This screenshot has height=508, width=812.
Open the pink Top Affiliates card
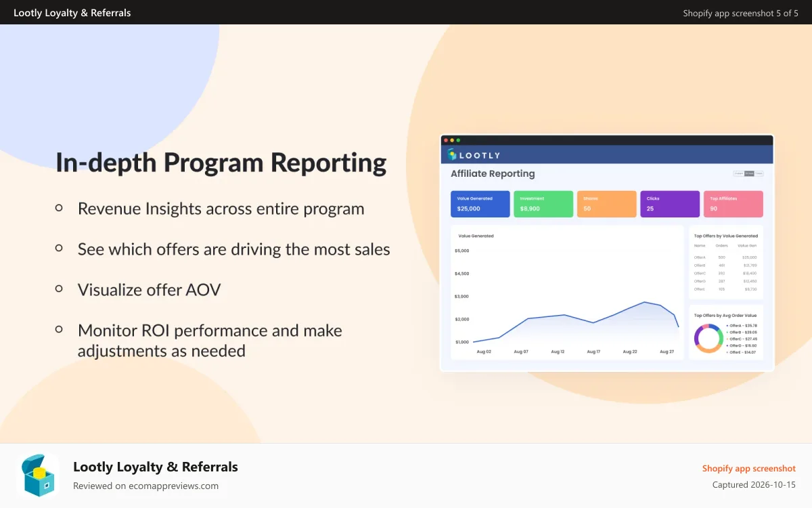tap(734, 204)
